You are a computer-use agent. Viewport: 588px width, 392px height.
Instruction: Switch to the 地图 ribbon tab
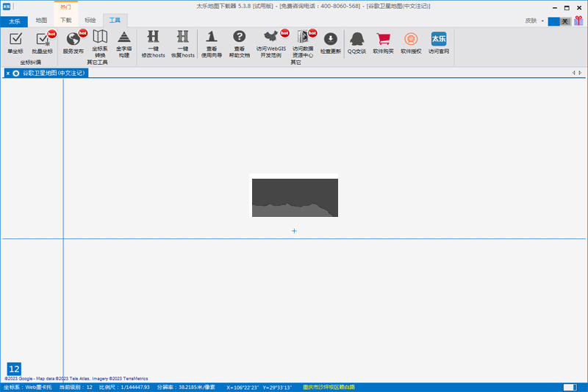(x=41, y=21)
